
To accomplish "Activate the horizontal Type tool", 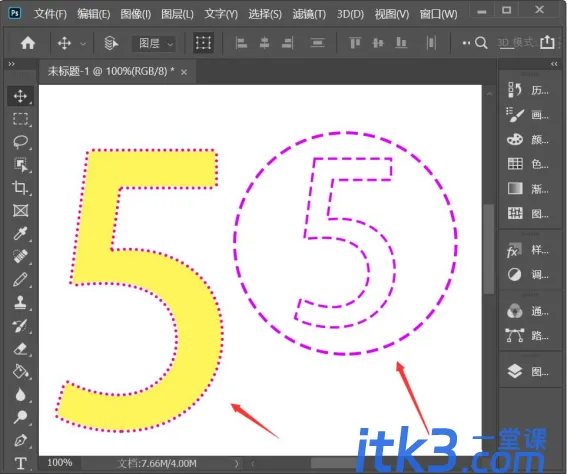I will [x=20, y=463].
